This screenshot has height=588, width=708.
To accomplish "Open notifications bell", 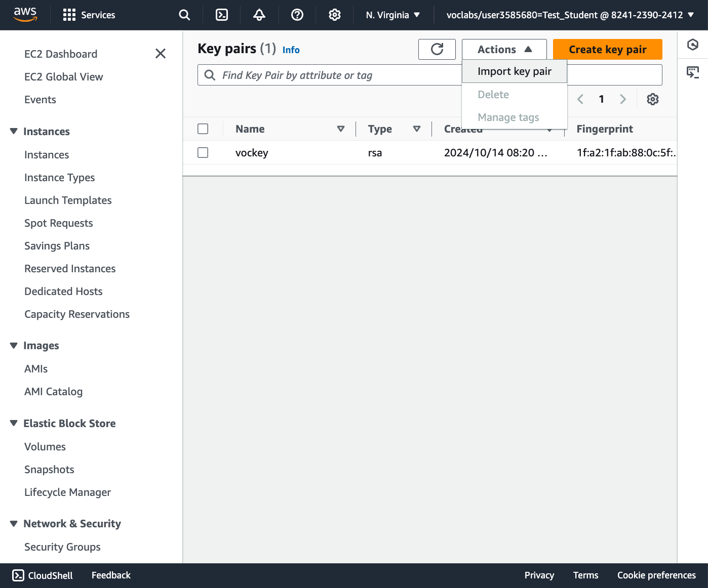I will 259,15.
